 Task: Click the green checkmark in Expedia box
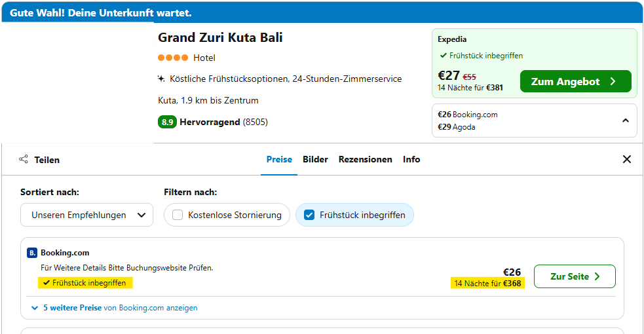point(443,56)
